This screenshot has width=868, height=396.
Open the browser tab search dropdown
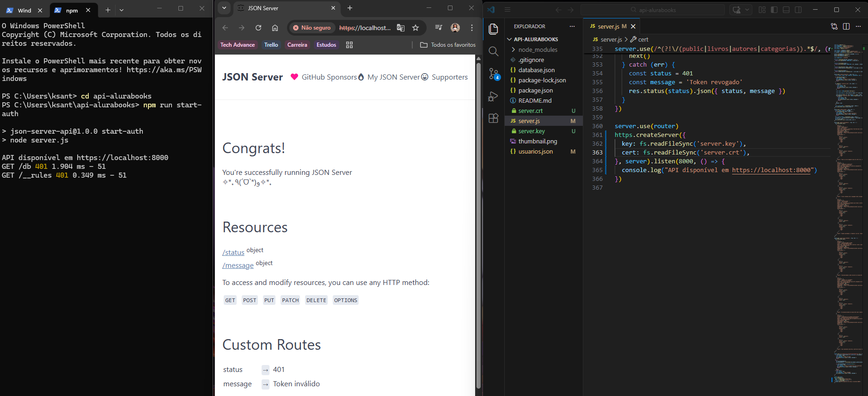tap(224, 8)
